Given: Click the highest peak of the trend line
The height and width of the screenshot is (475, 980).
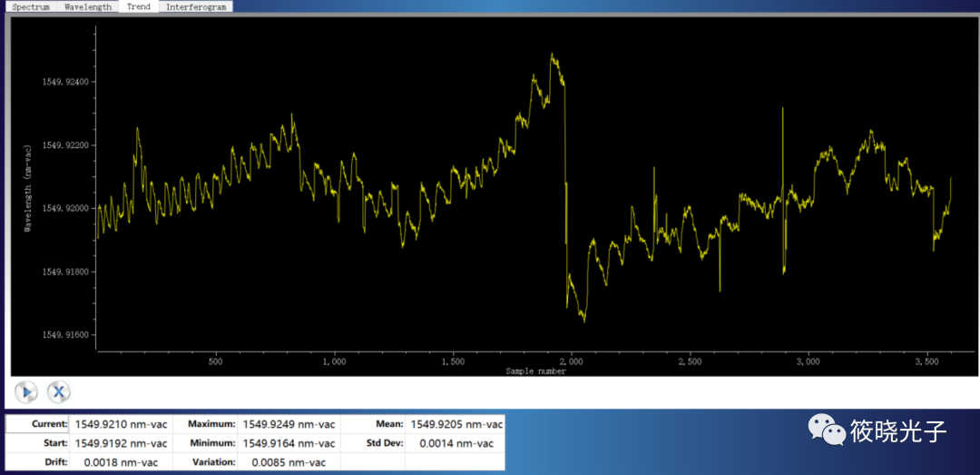Looking at the screenshot, I should 552,54.
